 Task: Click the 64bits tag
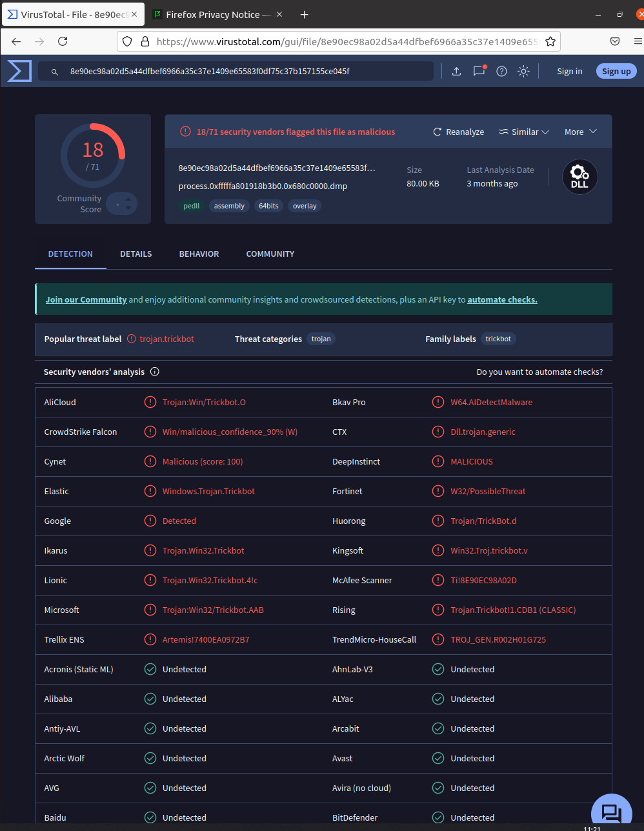point(268,206)
